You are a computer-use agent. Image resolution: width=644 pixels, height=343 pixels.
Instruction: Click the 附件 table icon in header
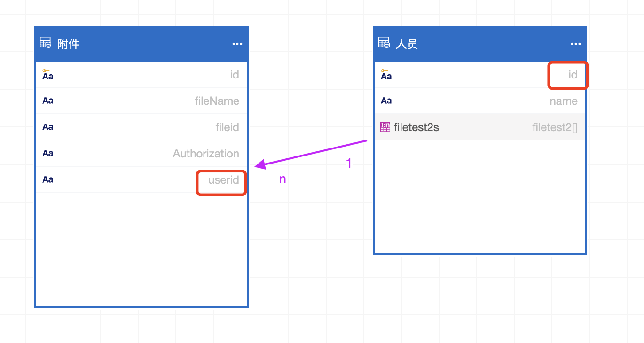[46, 43]
